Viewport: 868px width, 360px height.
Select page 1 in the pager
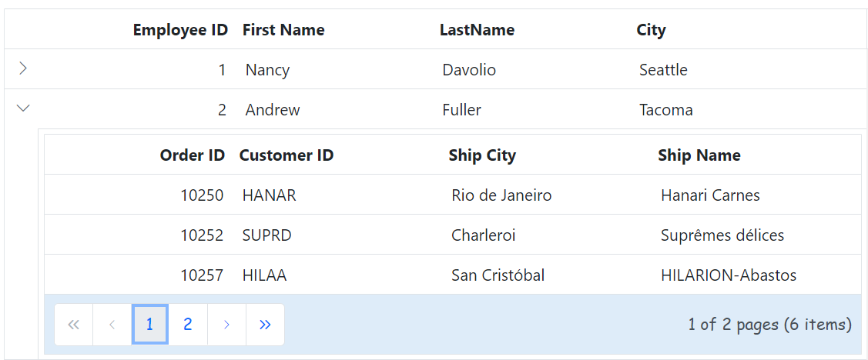tap(149, 325)
